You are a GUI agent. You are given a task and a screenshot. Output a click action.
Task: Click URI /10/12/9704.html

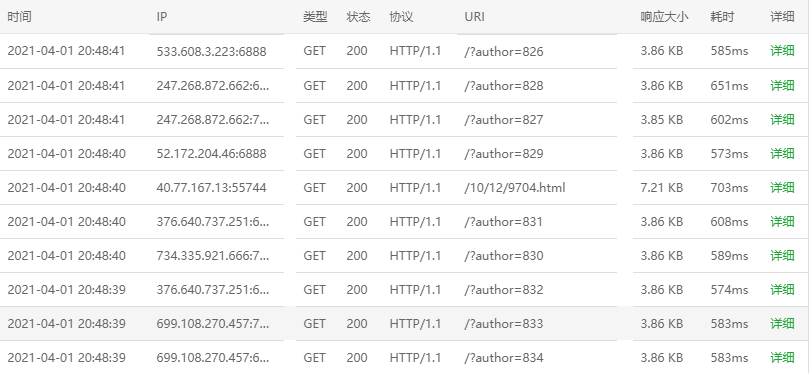515,187
